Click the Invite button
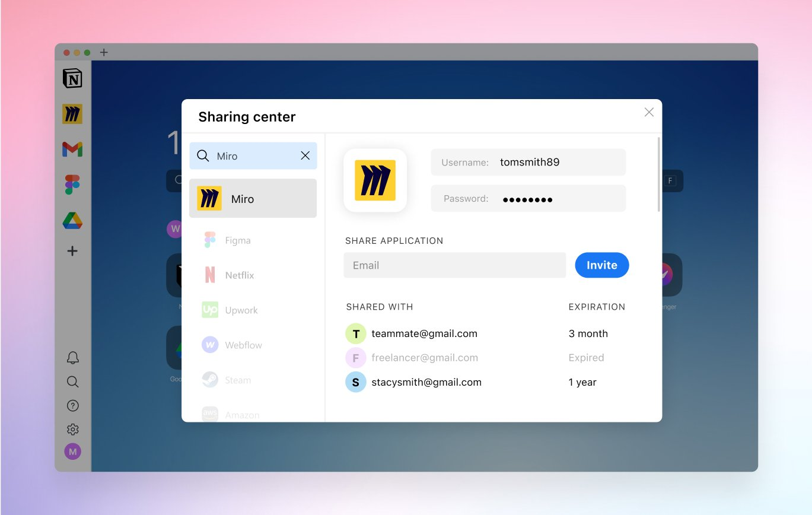 [601, 265]
